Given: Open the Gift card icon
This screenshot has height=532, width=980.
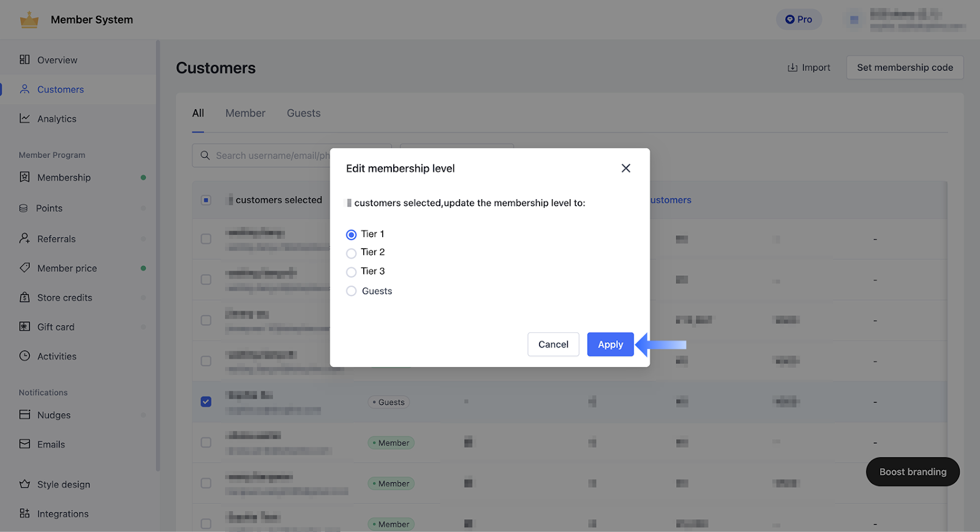Looking at the screenshot, I should (24, 327).
